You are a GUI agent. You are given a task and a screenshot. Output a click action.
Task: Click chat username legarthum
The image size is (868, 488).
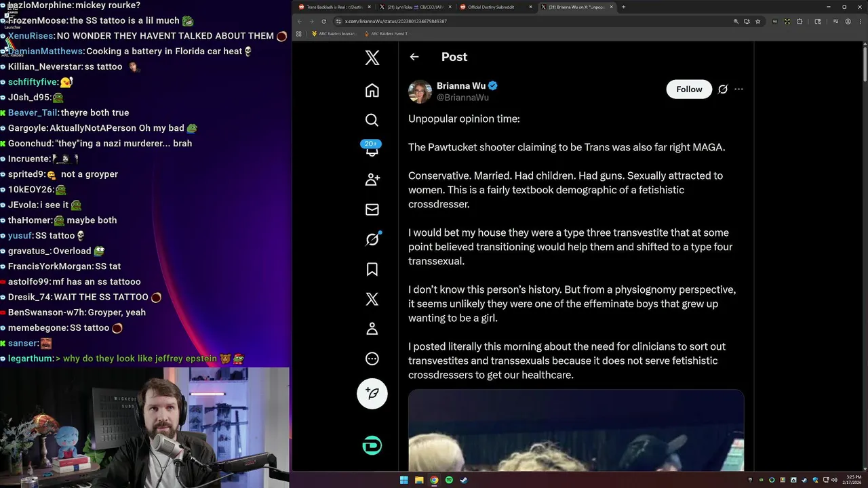coord(31,359)
